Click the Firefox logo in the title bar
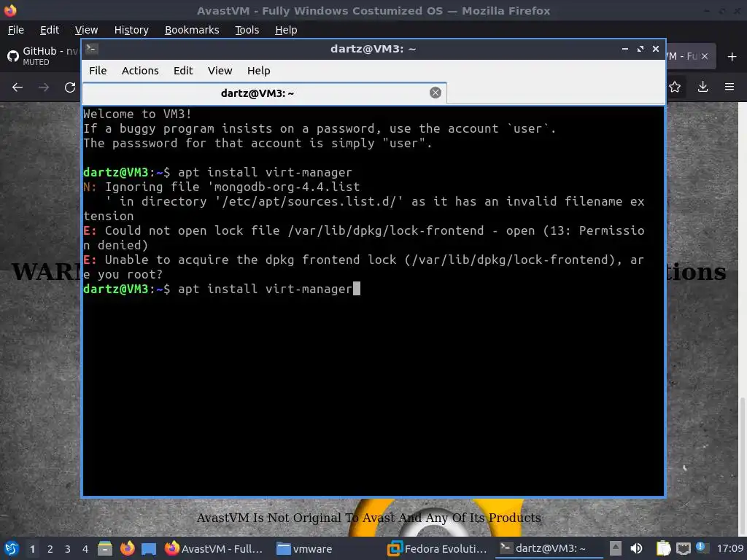747x560 pixels. [x=10, y=10]
